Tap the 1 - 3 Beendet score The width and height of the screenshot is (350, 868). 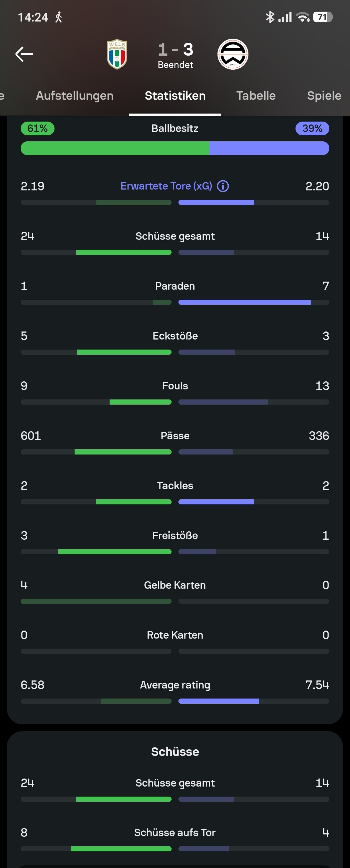pyautogui.click(x=175, y=55)
